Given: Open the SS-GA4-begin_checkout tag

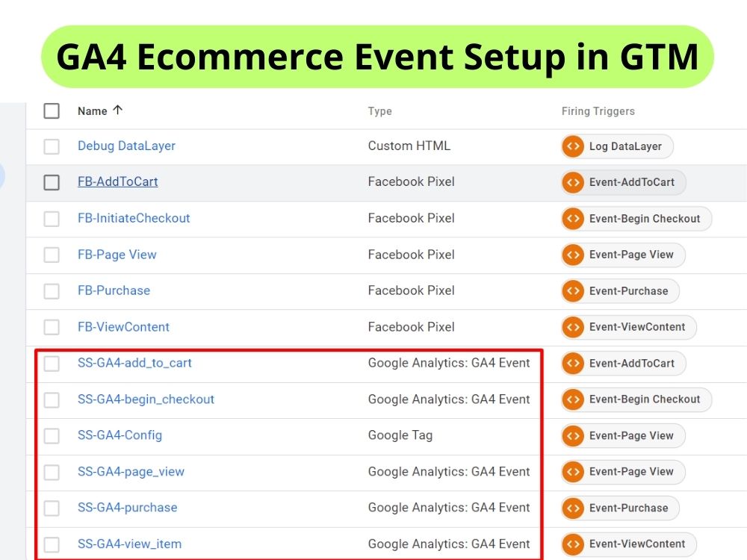Looking at the screenshot, I should click(x=146, y=399).
